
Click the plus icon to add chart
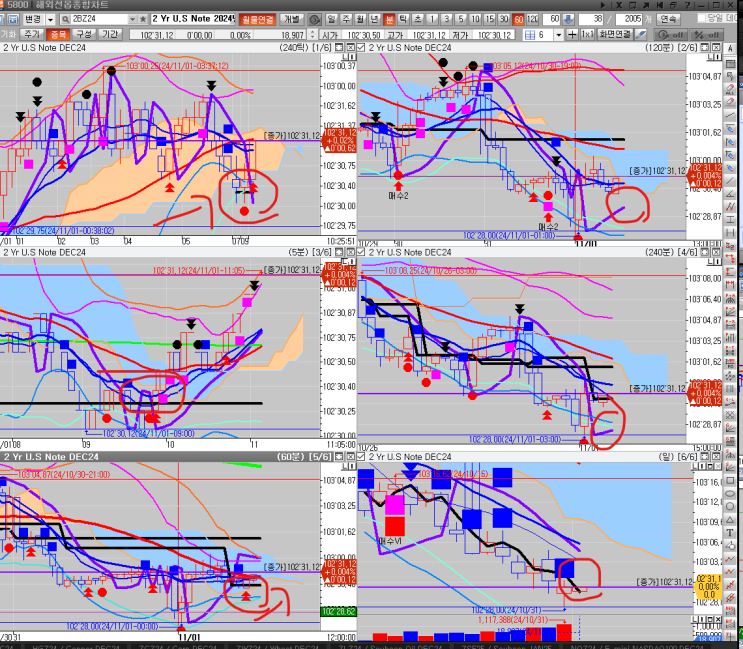tap(572, 35)
